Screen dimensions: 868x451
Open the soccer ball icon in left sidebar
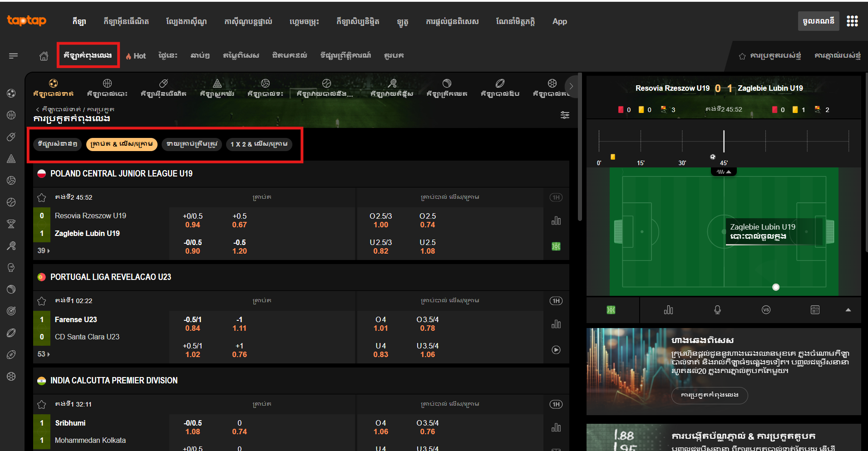(x=11, y=93)
